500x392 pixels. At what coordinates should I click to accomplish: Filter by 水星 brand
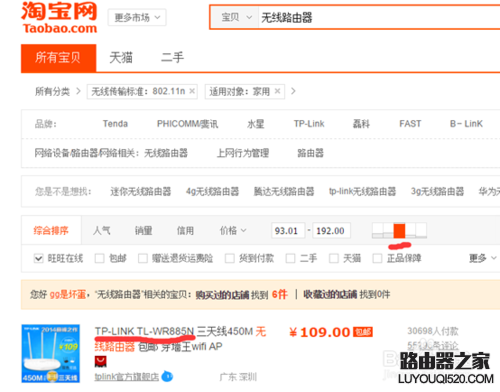tap(256, 124)
